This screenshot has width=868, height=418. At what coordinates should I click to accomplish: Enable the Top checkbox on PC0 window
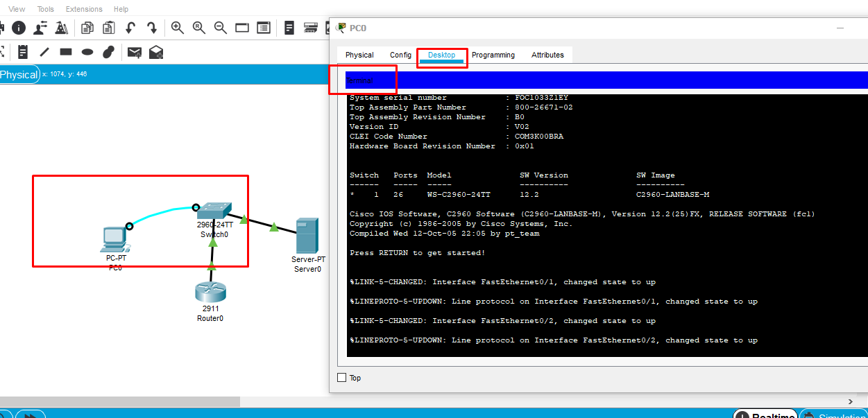(341, 377)
